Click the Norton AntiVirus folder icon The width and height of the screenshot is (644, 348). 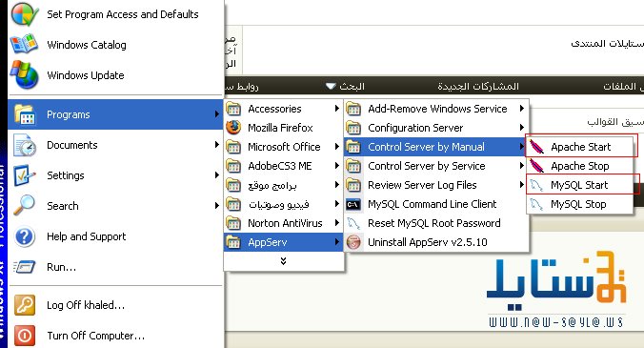click(233, 223)
